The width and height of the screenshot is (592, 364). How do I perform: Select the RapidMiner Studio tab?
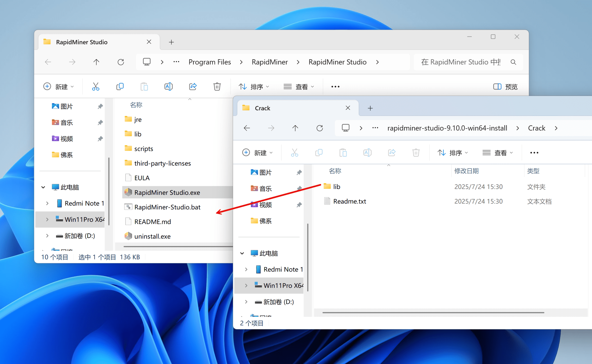82,42
